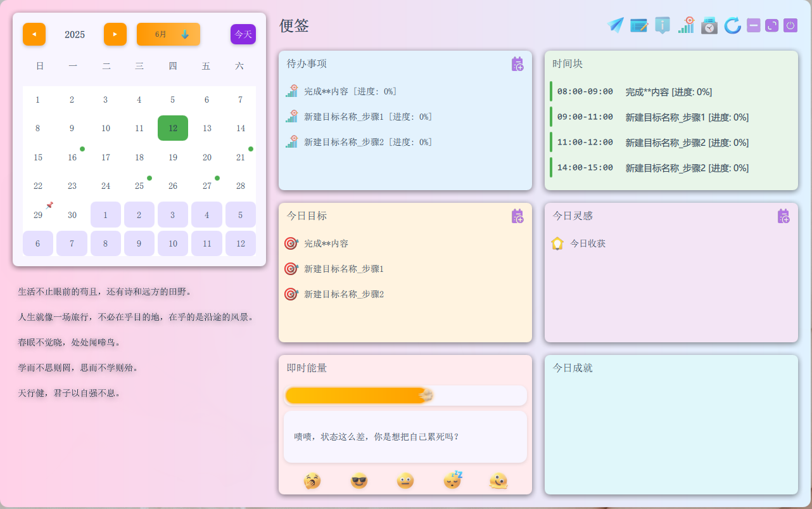Click the previous year arrow
This screenshot has width=812, height=509.
tap(34, 34)
